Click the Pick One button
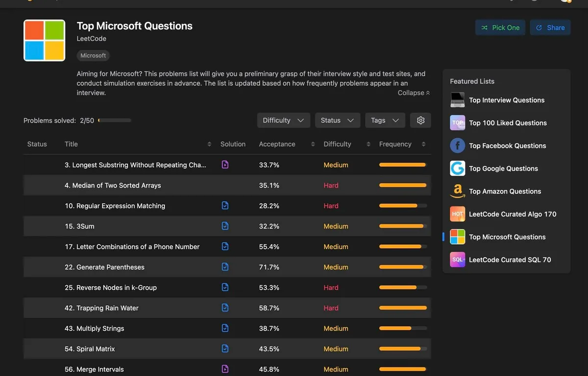The height and width of the screenshot is (376, 588). point(500,27)
